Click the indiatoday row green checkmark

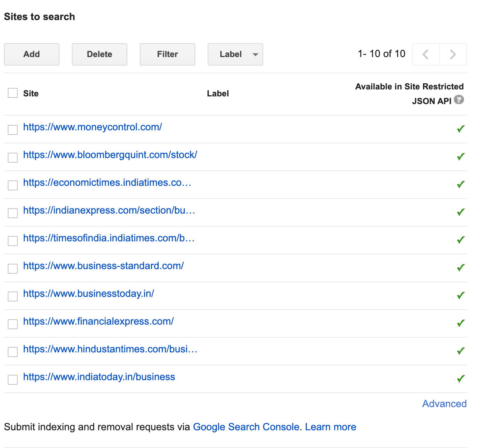tap(461, 379)
